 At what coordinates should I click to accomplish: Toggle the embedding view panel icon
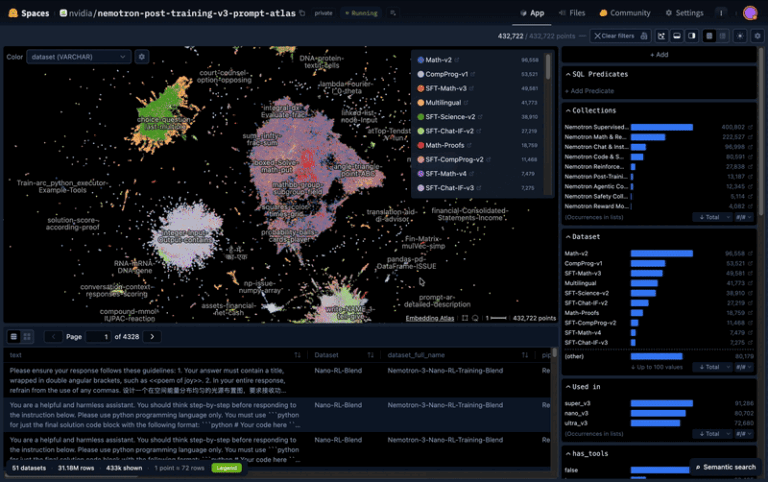tap(661, 36)
